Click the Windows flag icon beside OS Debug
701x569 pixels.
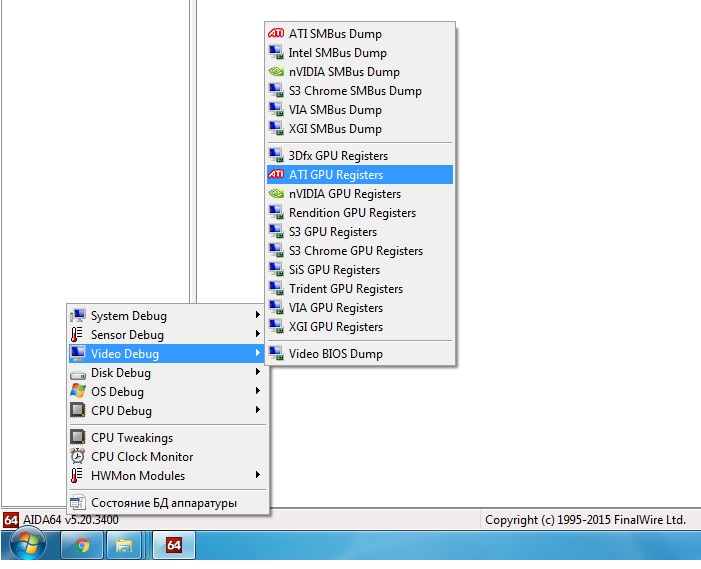(78, 391)
